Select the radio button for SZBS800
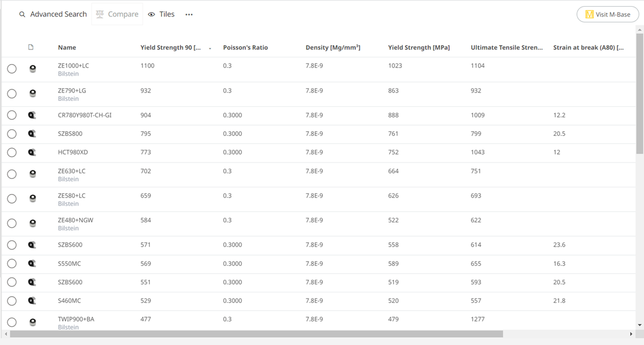644x345 pixels. [12, 134]
